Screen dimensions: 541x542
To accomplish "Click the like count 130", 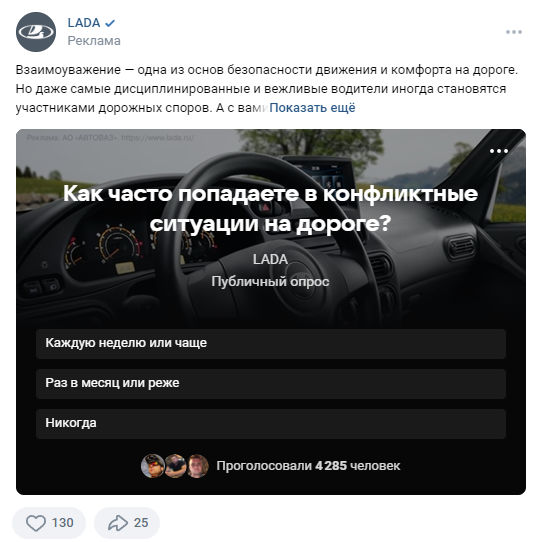I will [63, 523].
